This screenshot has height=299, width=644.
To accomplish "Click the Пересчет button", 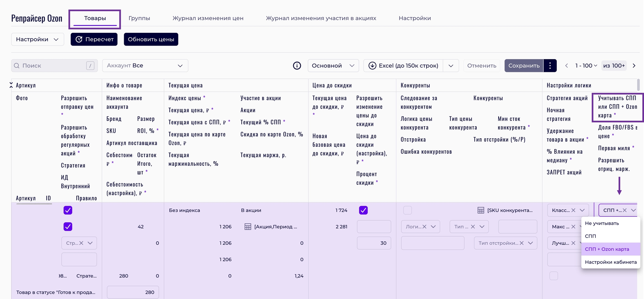I will (x=94, y=39).
